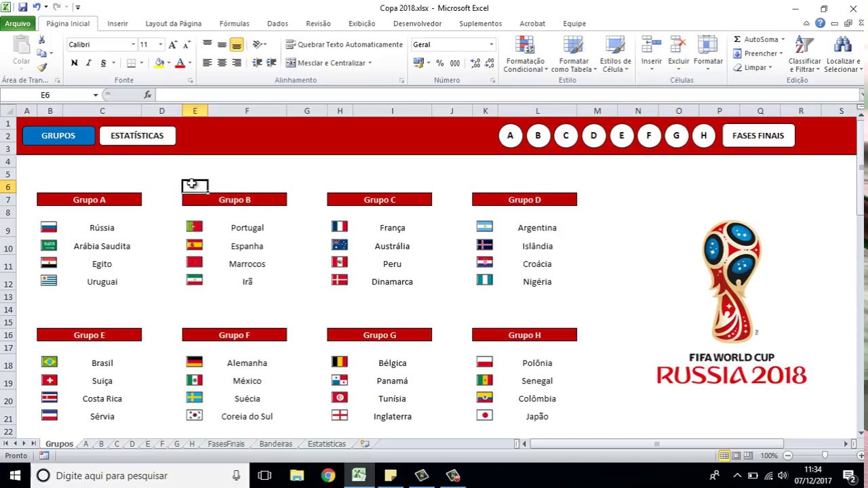Switch to the Fórmulas ribbon tab

tap(234, 23)
